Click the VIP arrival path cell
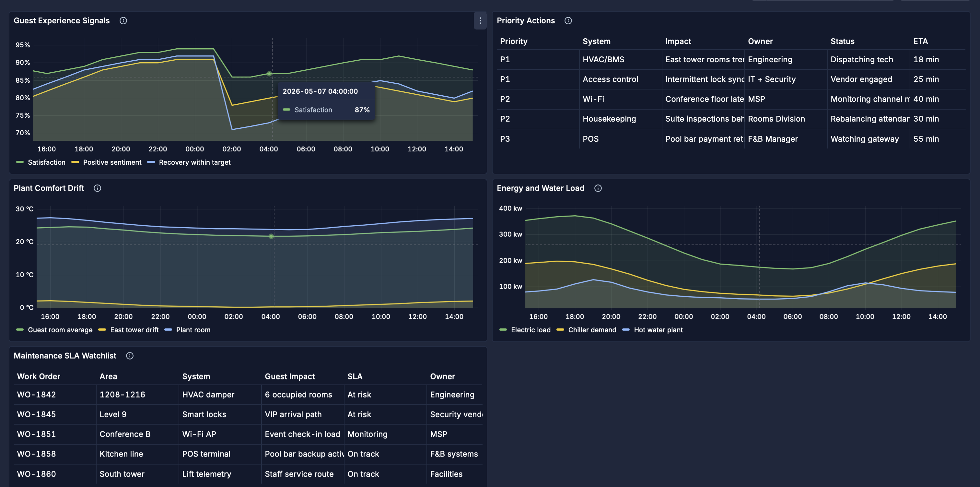This screenshot has height=487, width=980. click(x=302, y=414)
